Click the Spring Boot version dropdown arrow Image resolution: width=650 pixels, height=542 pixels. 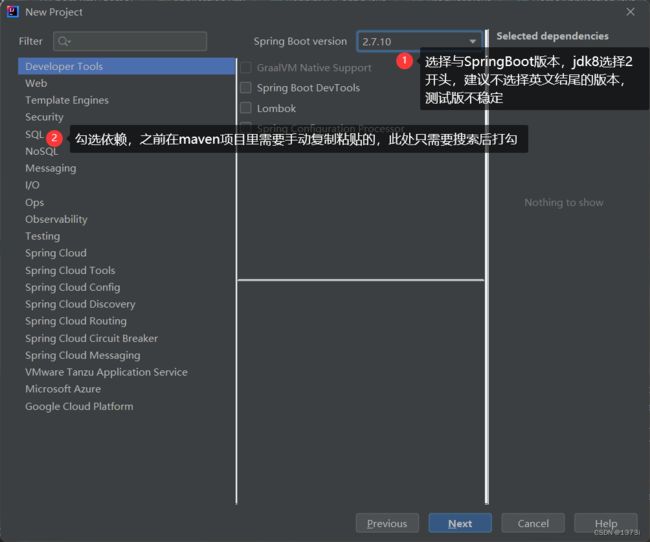pyautogui.click(x=473, y=41)
